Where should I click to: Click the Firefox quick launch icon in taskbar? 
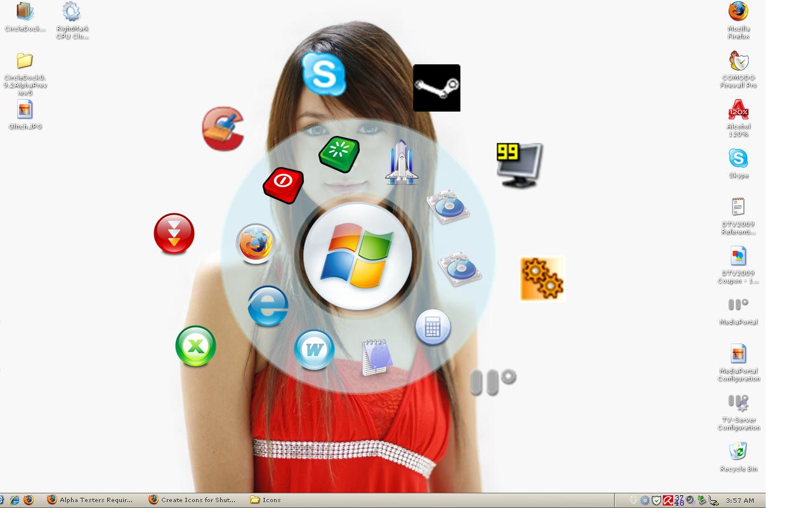(29, 500)
